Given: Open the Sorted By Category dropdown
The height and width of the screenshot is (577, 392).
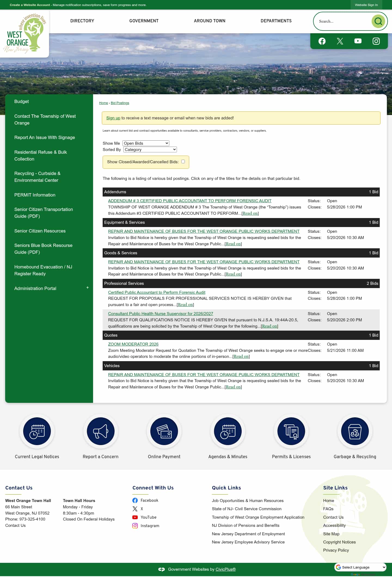Looking at the screenshot, I should coord(150,150).
